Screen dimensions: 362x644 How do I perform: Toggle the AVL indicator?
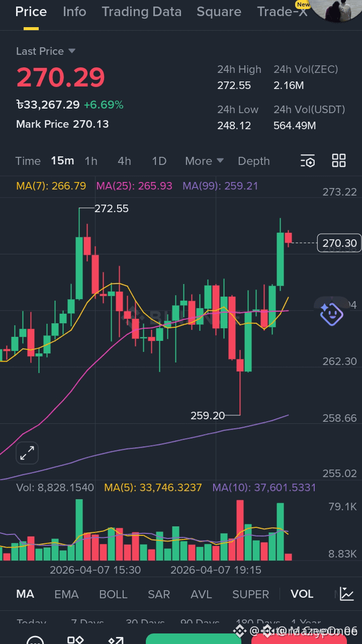(201, 594)
